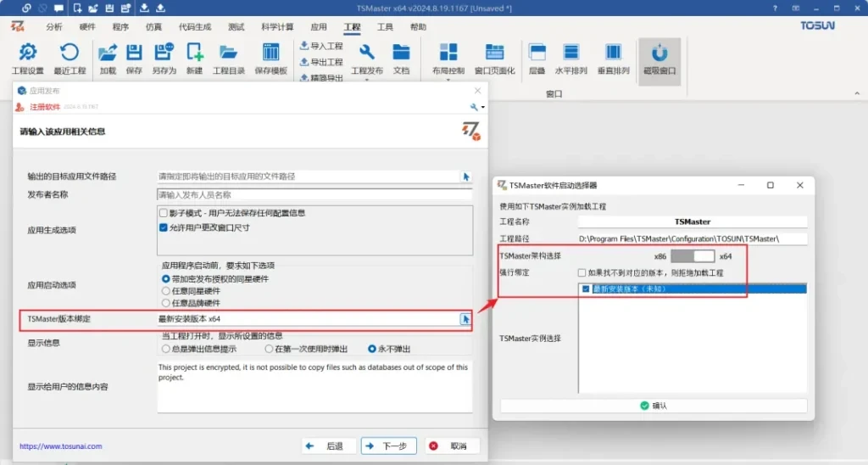Uncheck 允许用户更改窗口尺寸 checkbox
This screenshot has height=465, width=868.
[x=164, y=227]
